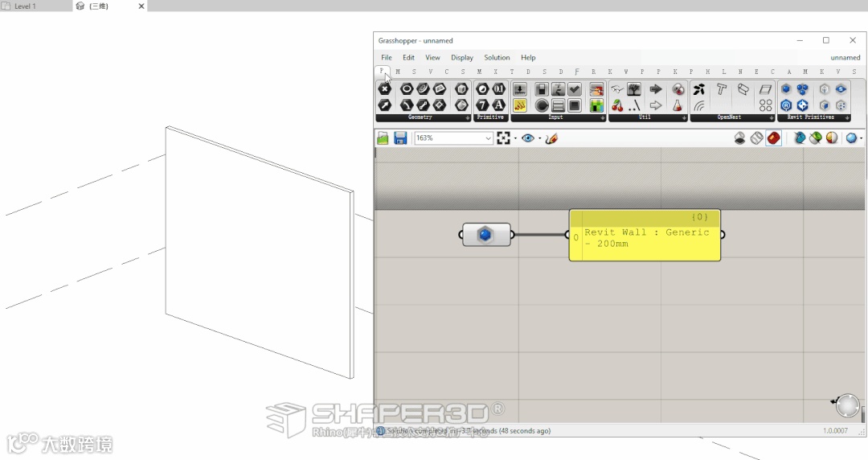The height and width of the screenshot is (460, 868).
Task: Select the yellow 'Revit Wall : Generic' panel
Action: pos(645,235)
